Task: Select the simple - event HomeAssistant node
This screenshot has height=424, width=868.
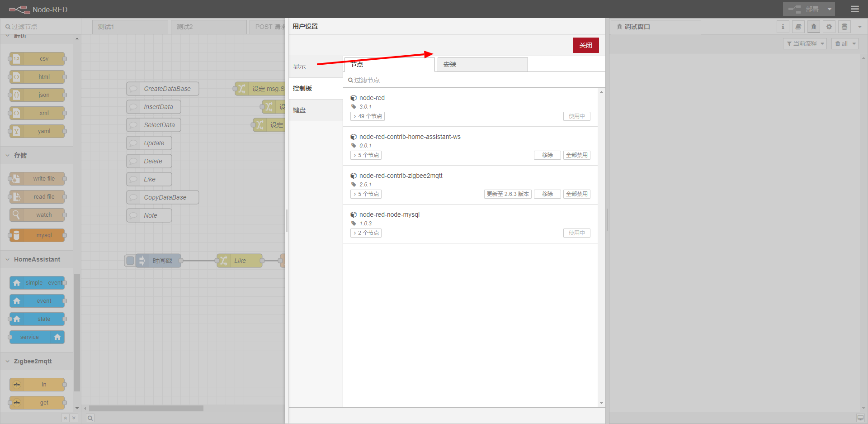Action: tap(37, 283)
